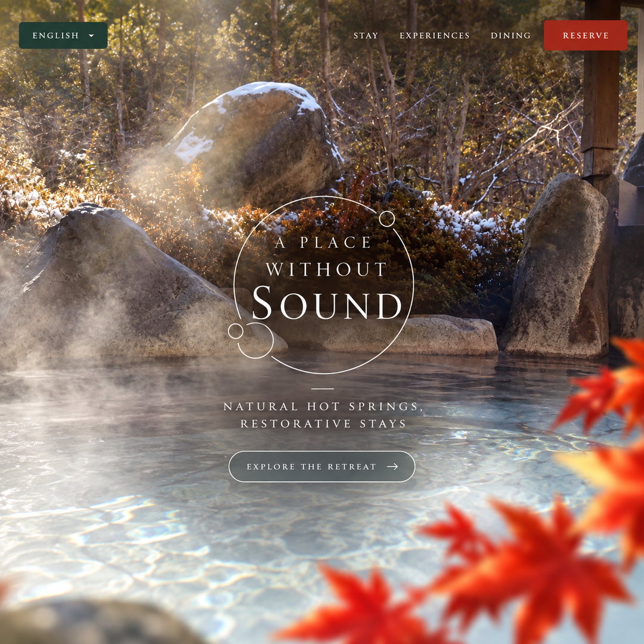
Task: Open the Experiences menu item
Action: [x=435, y=36]
